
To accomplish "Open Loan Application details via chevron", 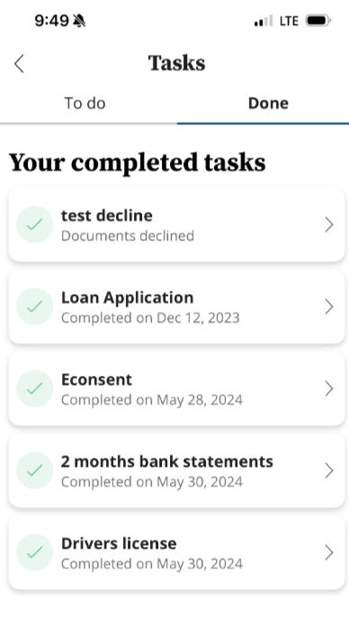I will (328, 307).
